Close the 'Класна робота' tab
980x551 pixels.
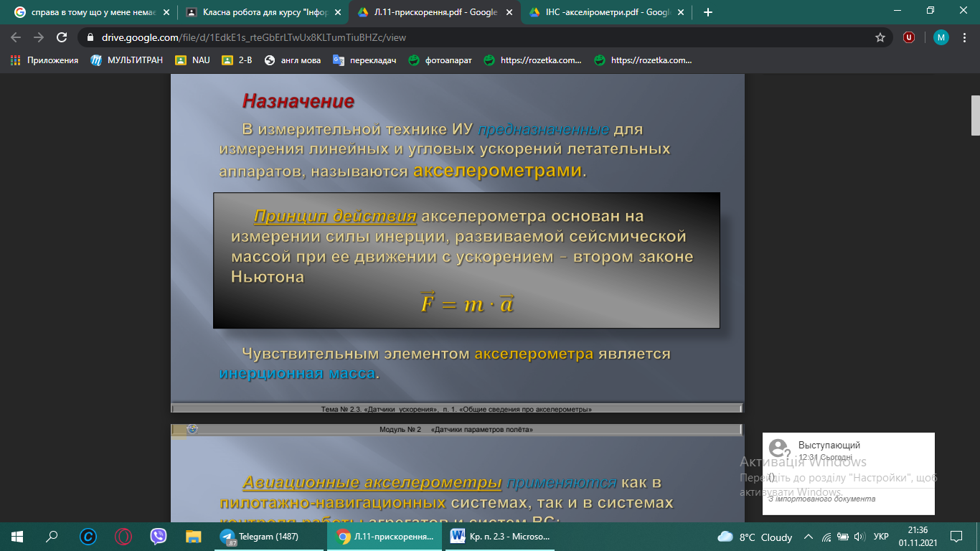click(338, 12)
